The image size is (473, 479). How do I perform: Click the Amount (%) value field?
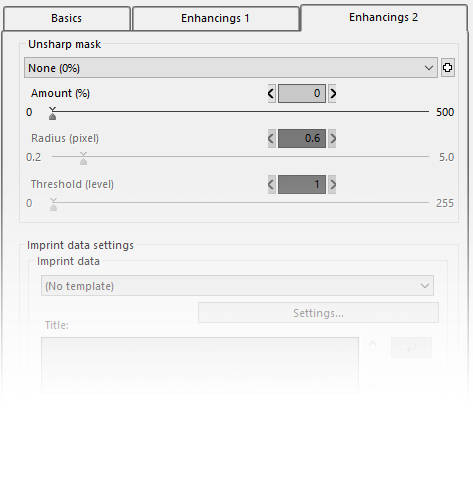[302, 93]
